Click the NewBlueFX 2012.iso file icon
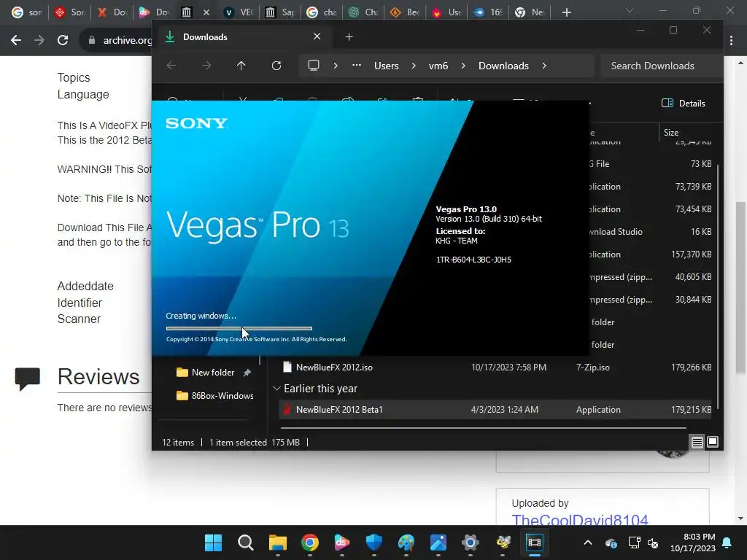 [287, 367]
